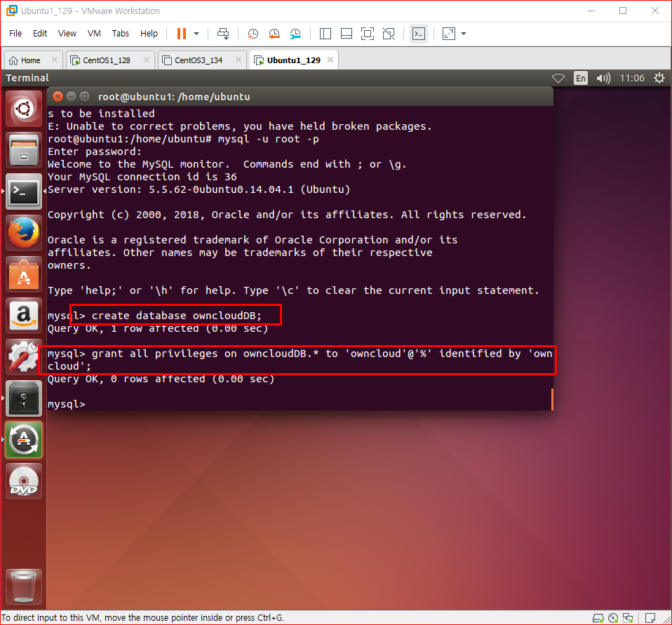The height and width of the screenshot is (625, 672).
Task: Pause the virtual machine
Action: click(x=182, y=34)
